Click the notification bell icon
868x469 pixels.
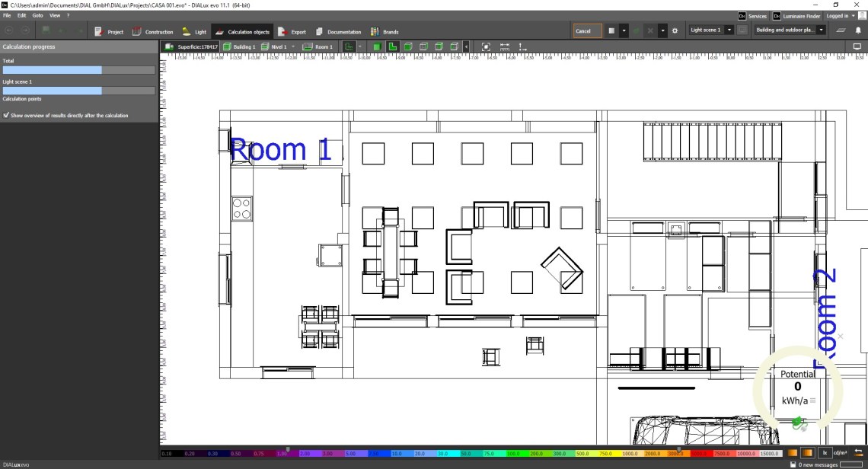point(859,30)
